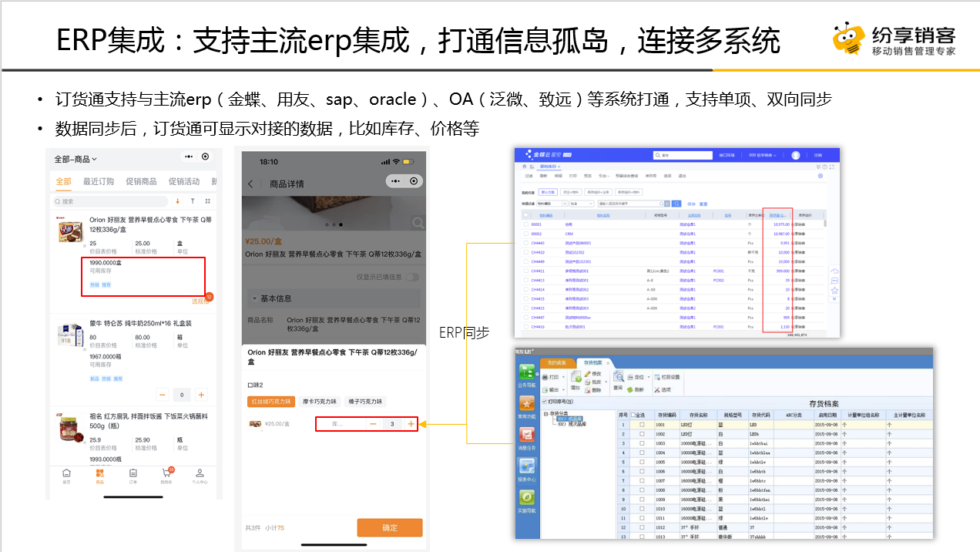
Task: Select the 默认方案 scheme button in Kingdee
Action: (x=549, y=192)
